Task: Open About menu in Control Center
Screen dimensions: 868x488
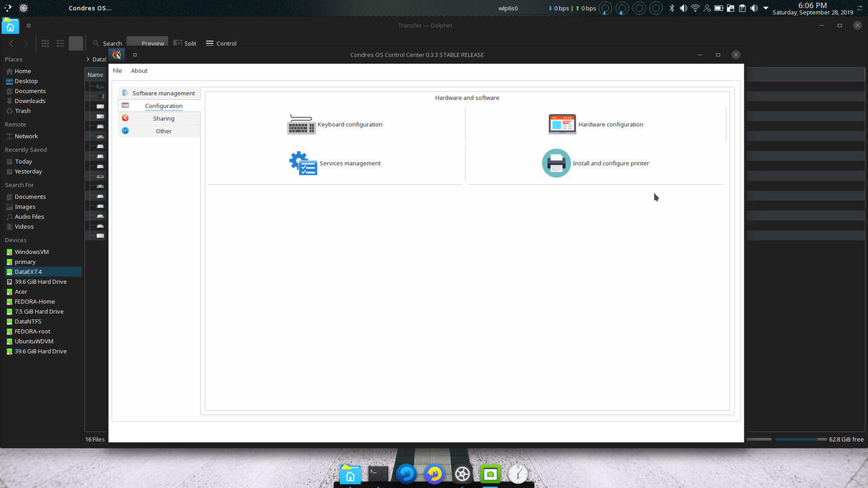Action: (x=139, y=71)
